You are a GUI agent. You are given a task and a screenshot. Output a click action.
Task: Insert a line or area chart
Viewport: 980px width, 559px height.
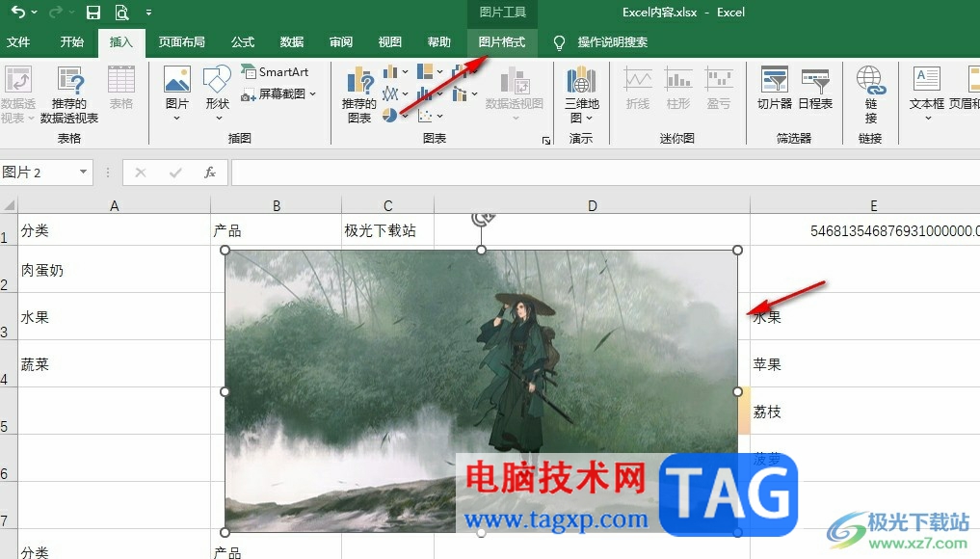coord(390,93)
